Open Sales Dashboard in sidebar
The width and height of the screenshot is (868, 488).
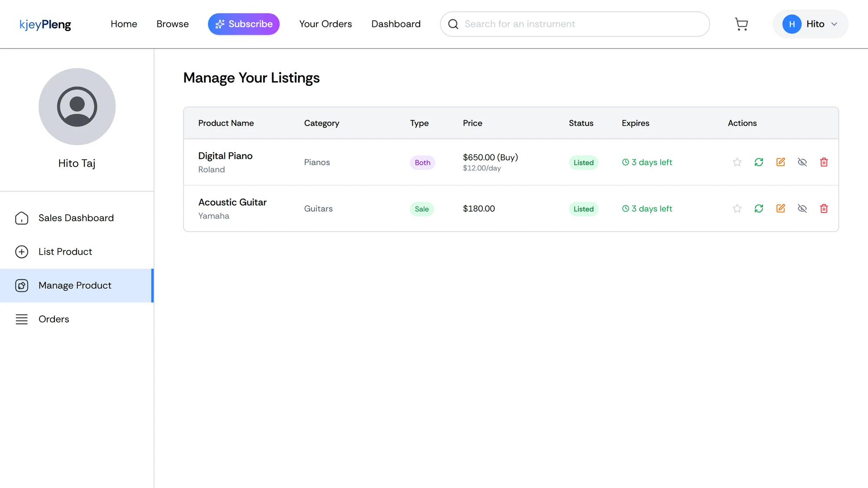(x=77, y=218)
